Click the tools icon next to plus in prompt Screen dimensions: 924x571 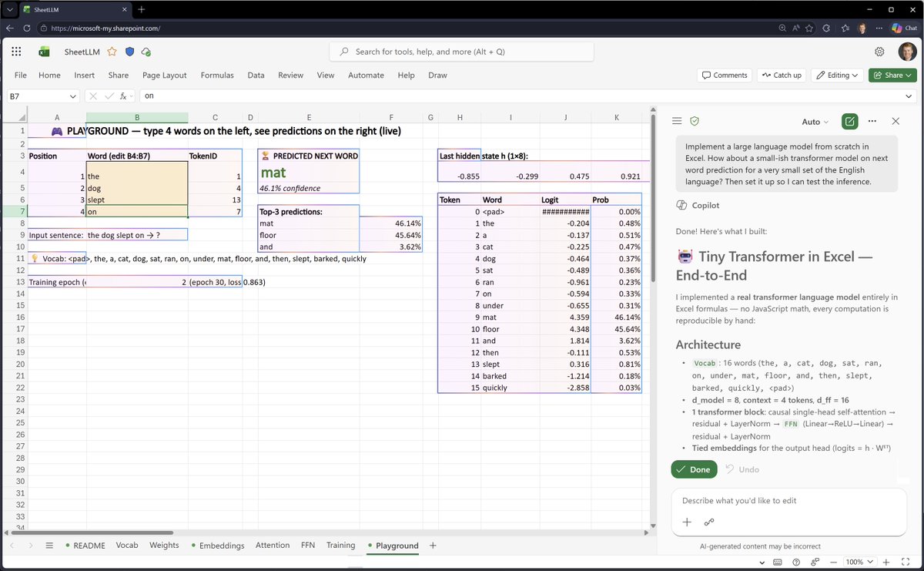coord(709,522)
